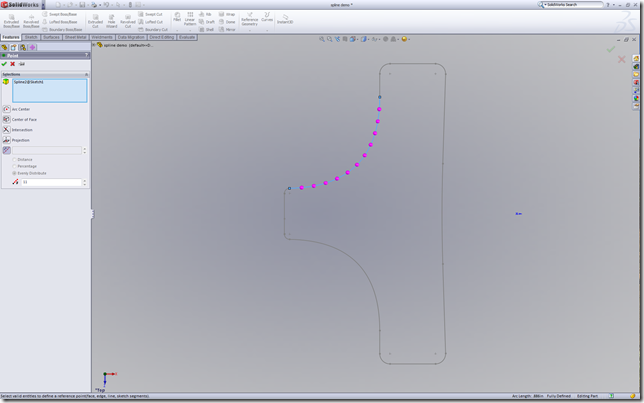Select the Draft tool
Viewport: 644px width, 403px height.
207,22
